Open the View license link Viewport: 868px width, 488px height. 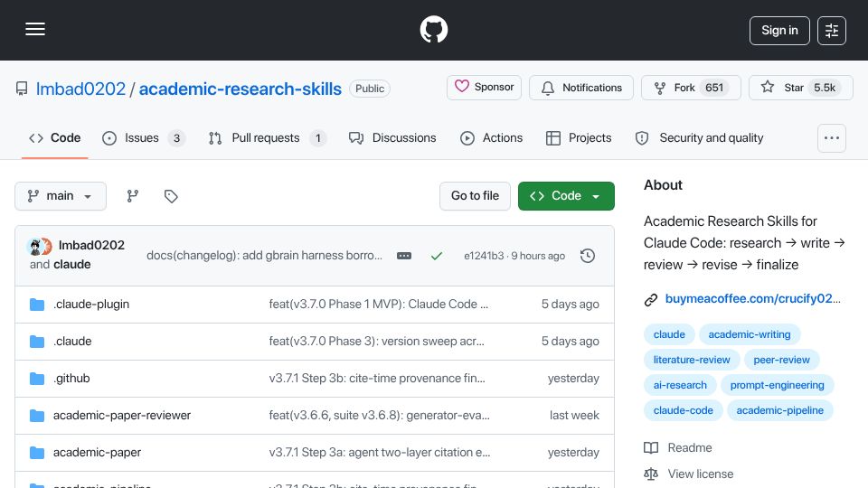[x=689, y=474]
